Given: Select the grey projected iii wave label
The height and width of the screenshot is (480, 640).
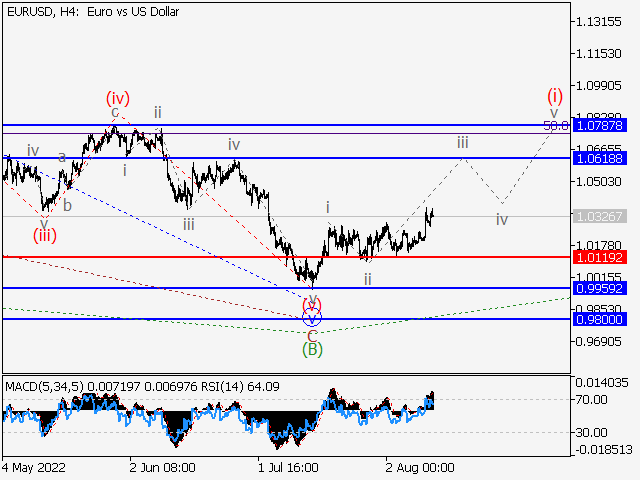Looking at the screenshot, I should 462,143.
